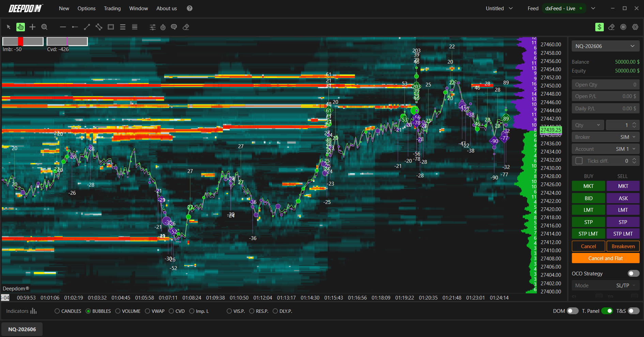The image size is (644, 337).
Task: Select the eraser tool in drawing toolbar
Action: point(186,27)
